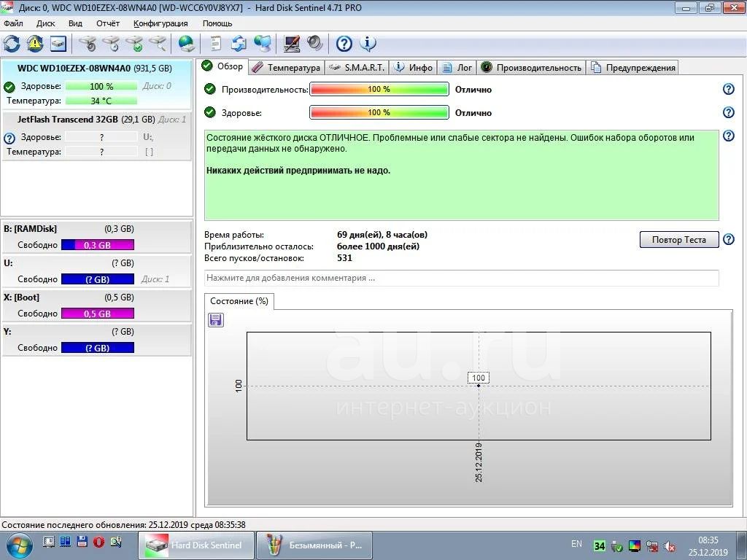Click the red Opera icon in quick launch
747x560 pixels.
98,542
